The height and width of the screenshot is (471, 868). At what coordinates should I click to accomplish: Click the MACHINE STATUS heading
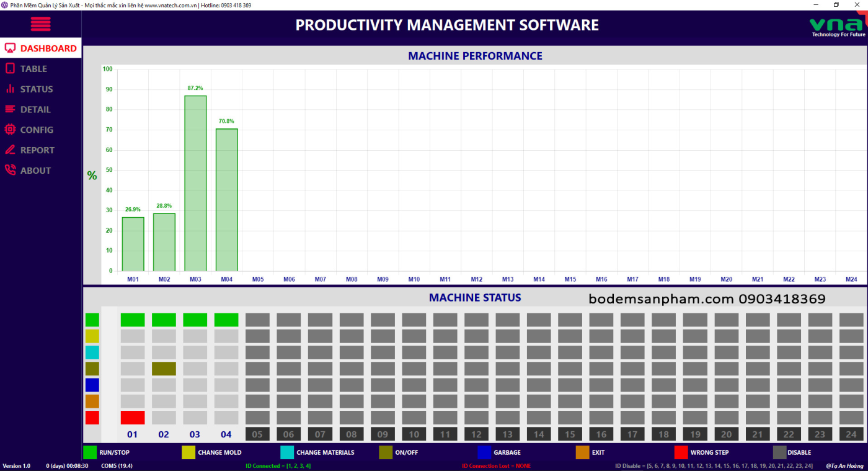[475, 298]
